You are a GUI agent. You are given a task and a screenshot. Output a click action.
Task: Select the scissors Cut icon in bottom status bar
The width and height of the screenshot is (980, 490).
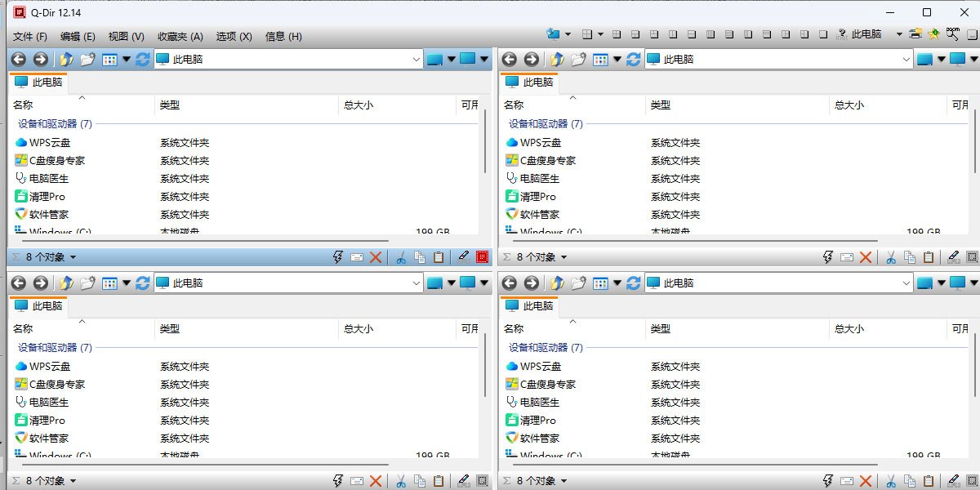402,481
